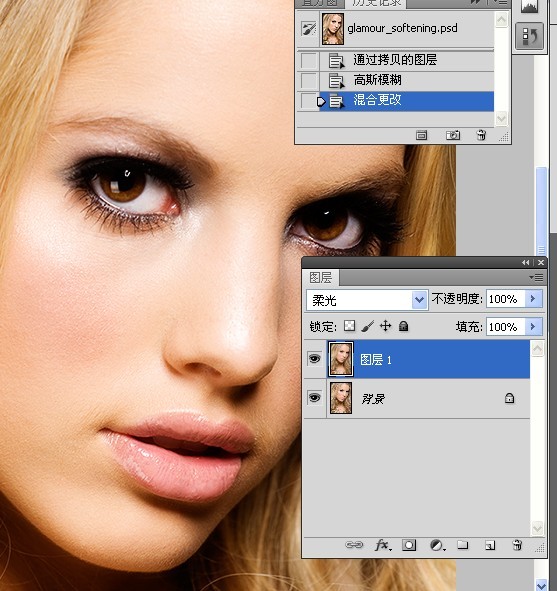The height and width of the screenshot is (591, 557).
Task: Collapse History panel with double-arrow
Action: [476, 2]
